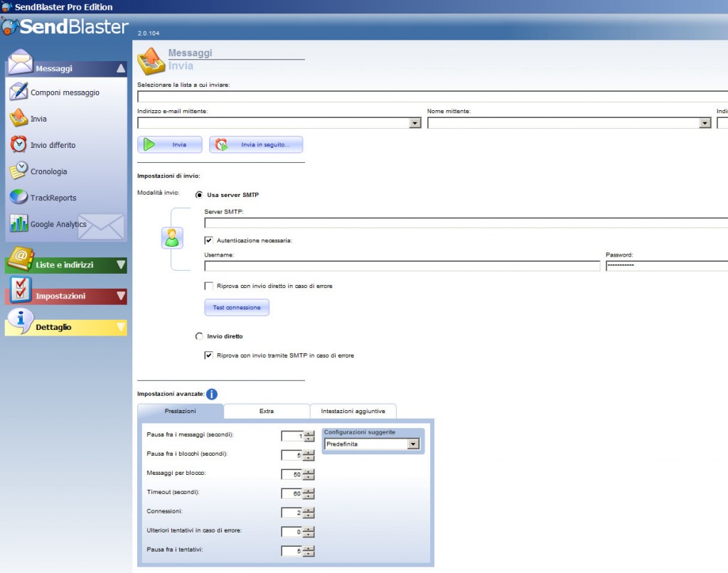Expand the Liste e indirizzi section
728x573 pixels.
click(x=121, y=264)
